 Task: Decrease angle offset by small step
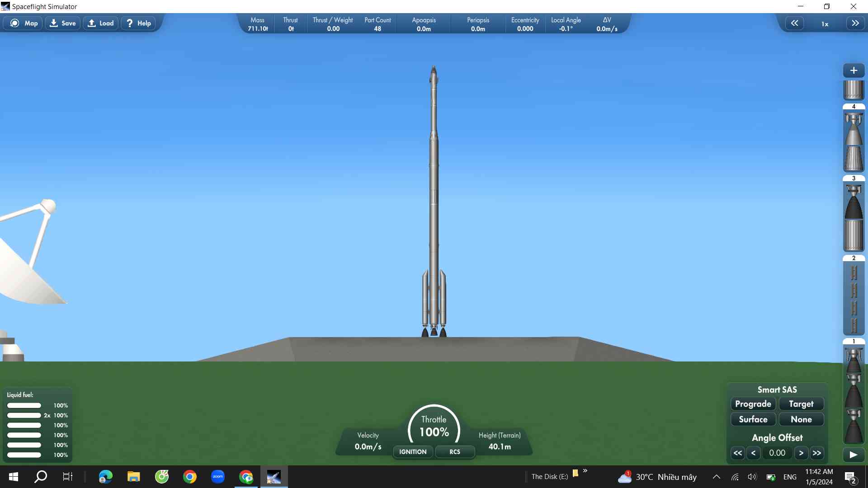pyautogui.click(x=753, y=453)
